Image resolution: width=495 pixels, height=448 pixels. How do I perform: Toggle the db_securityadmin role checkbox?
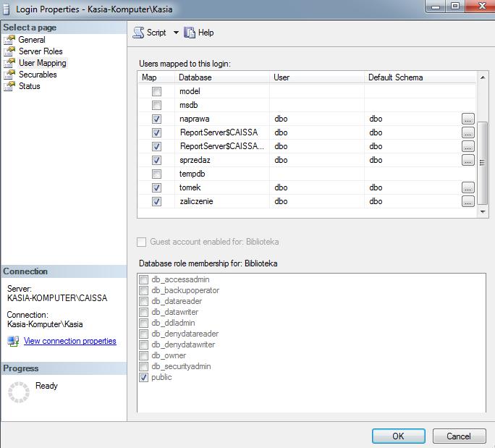point(143,366)
